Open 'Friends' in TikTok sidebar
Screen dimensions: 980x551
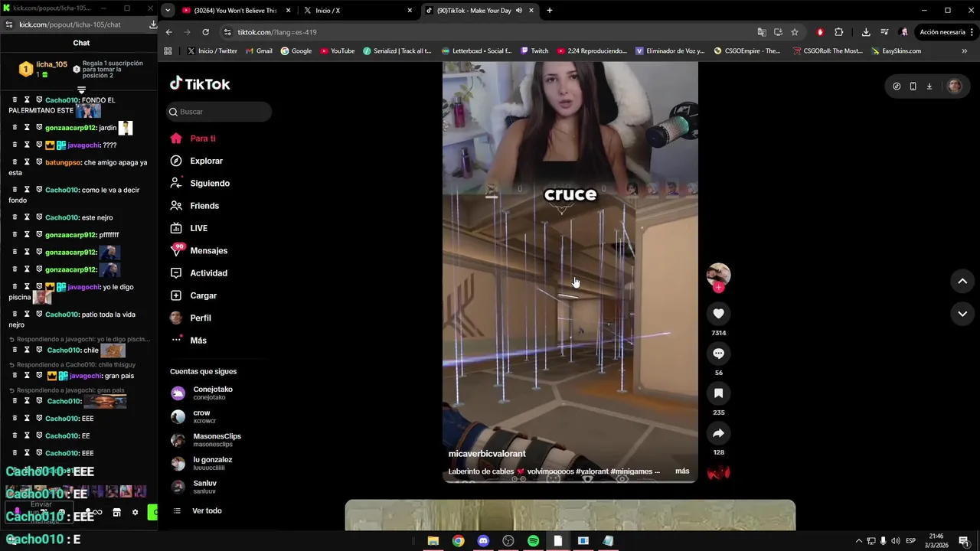pyautogui.click(x=204, y=206)
